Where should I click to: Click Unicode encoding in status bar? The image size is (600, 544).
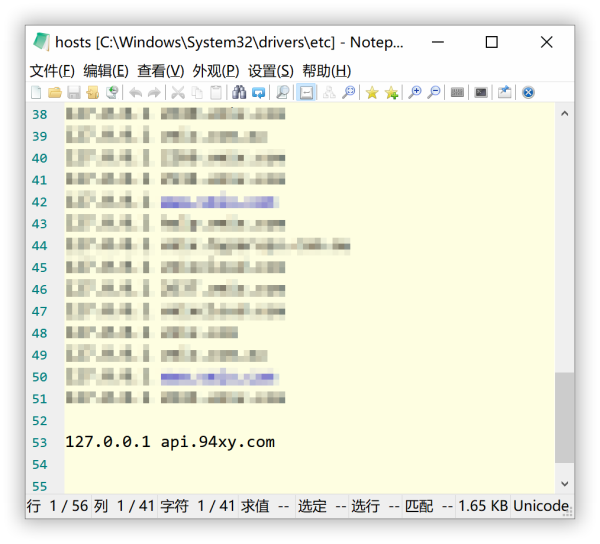(541, 506)
